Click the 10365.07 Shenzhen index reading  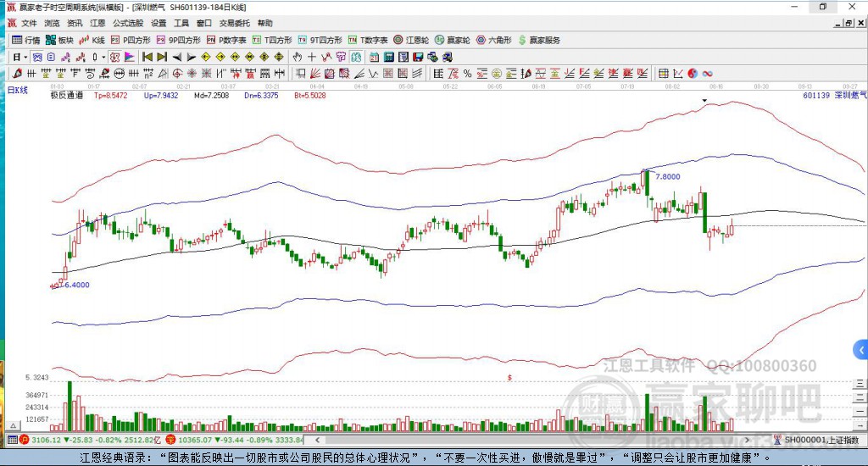(196, 440)
